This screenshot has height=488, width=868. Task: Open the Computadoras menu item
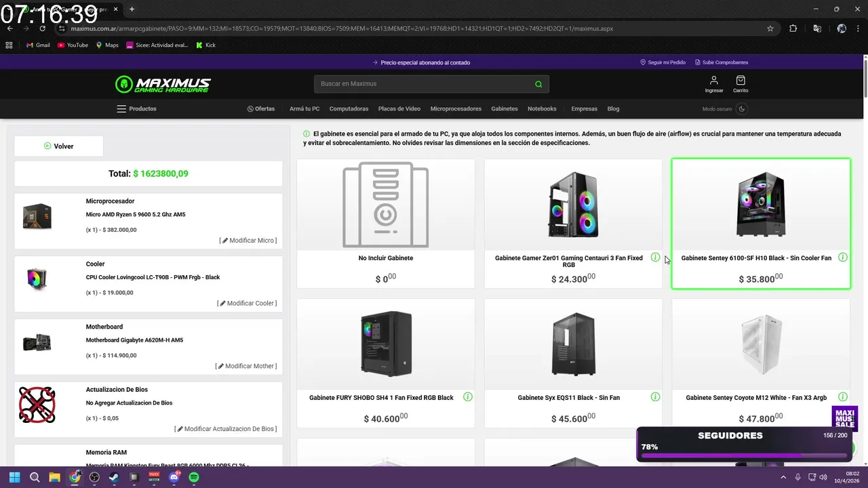[349, 108]
